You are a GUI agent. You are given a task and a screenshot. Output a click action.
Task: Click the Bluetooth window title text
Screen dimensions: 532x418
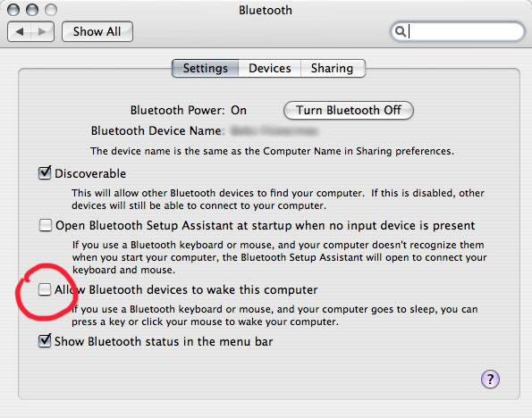[266, 10]
